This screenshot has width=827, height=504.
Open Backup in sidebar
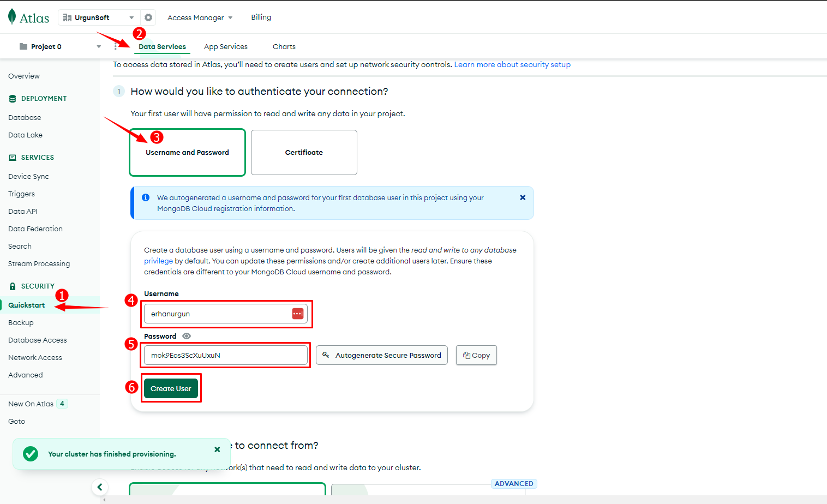pyautogui.click(x=21, y=322)
